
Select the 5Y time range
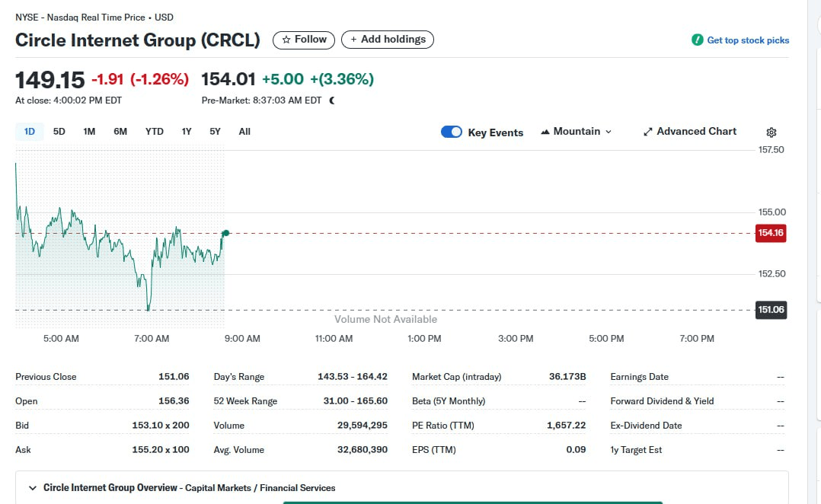pos(216,132)
